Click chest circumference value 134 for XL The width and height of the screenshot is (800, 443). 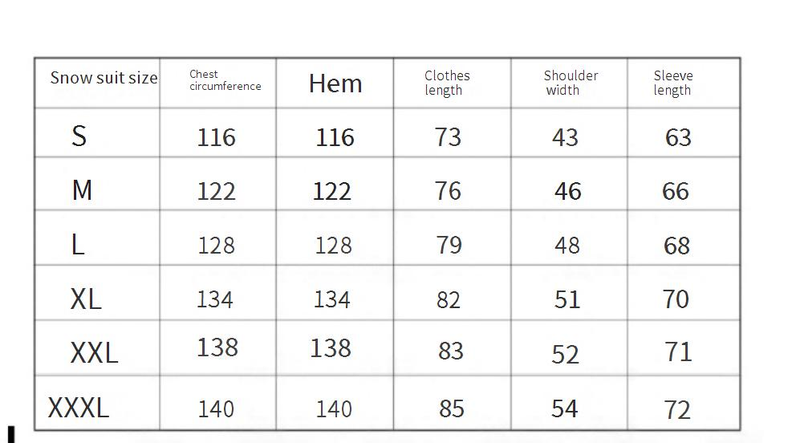216,299
